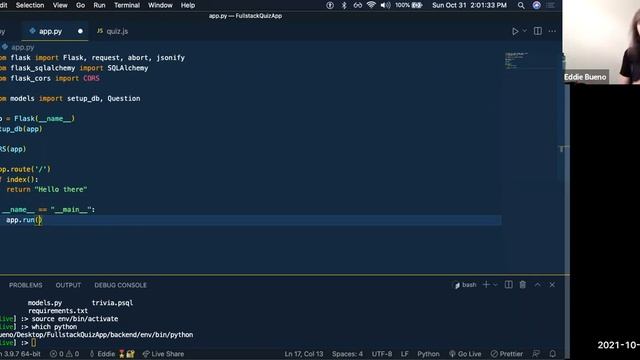This screenshot has height=360, width=640.
Task: Click terminal line 'source env/bin/activate'
Action: (75, 319)
